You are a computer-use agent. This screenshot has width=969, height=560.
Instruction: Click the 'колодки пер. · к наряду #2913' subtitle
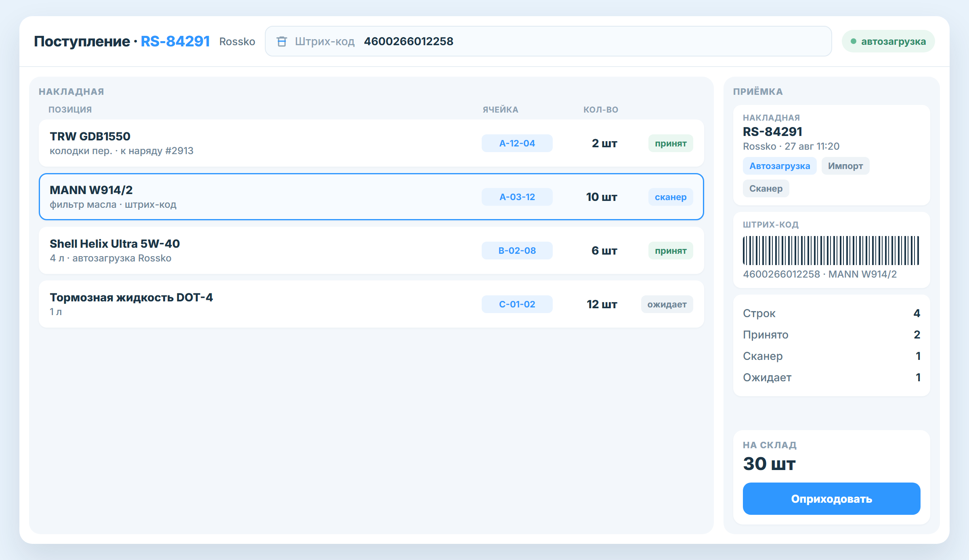tap(122, 151)
